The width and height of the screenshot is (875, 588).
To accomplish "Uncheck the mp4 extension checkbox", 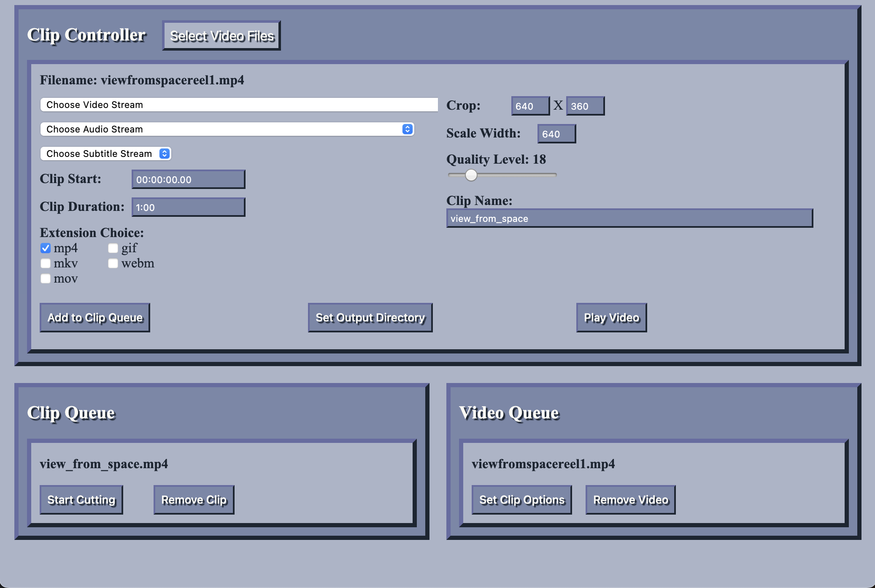I will [45, 248].
